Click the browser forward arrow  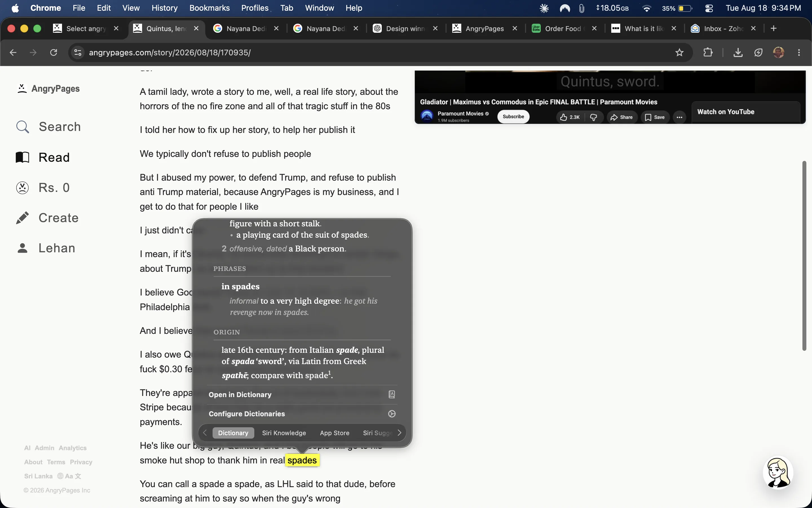[33, 52]
